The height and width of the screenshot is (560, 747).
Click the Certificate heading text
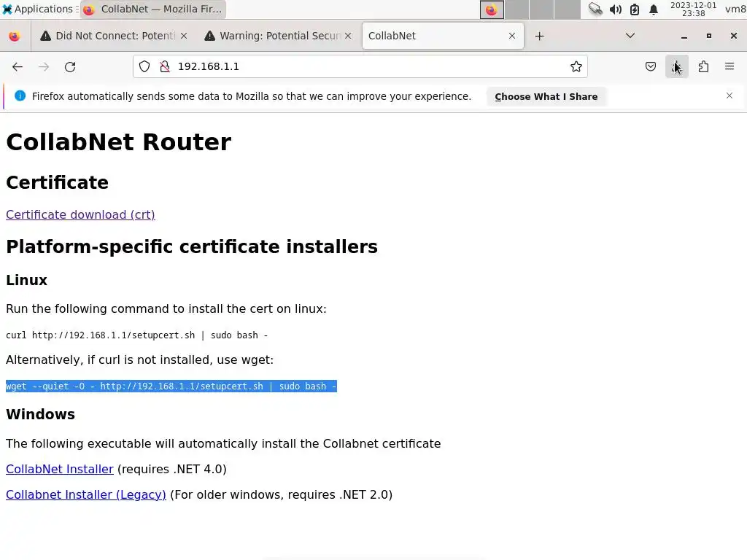57,183
